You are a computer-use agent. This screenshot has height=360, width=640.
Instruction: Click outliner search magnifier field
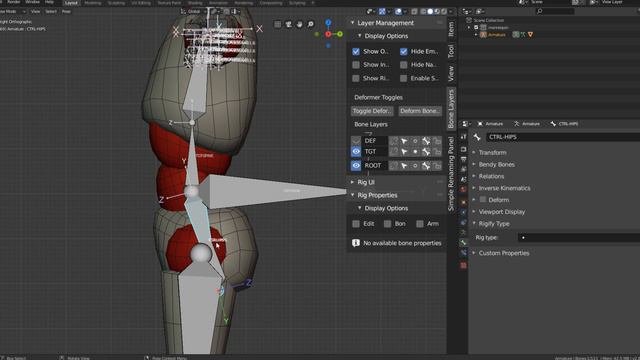pos(555,11)
